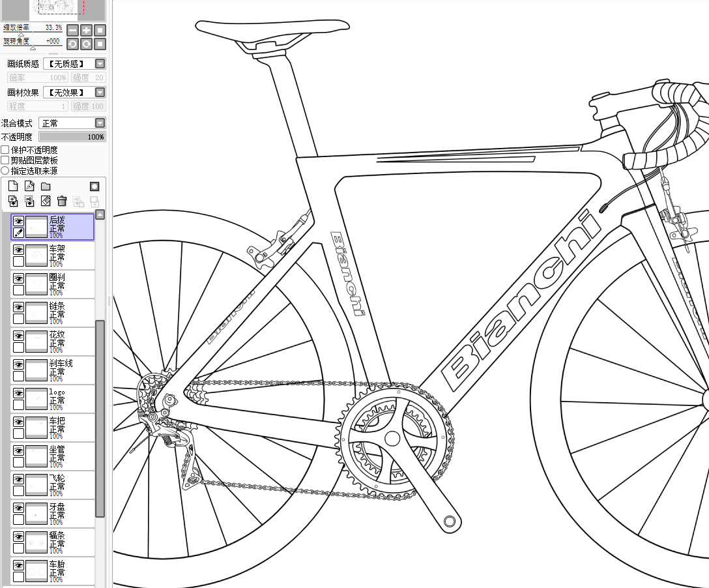Hide the 车把 layer
Viewport: 709px width, 588px height.
click(x=18, y=422)
